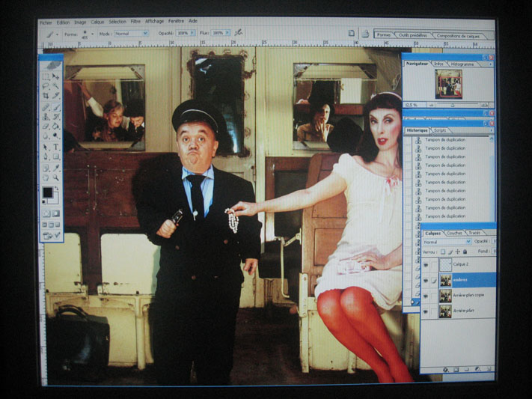Toggle lock all
532x399 pixels.
[x=465, y=252]
